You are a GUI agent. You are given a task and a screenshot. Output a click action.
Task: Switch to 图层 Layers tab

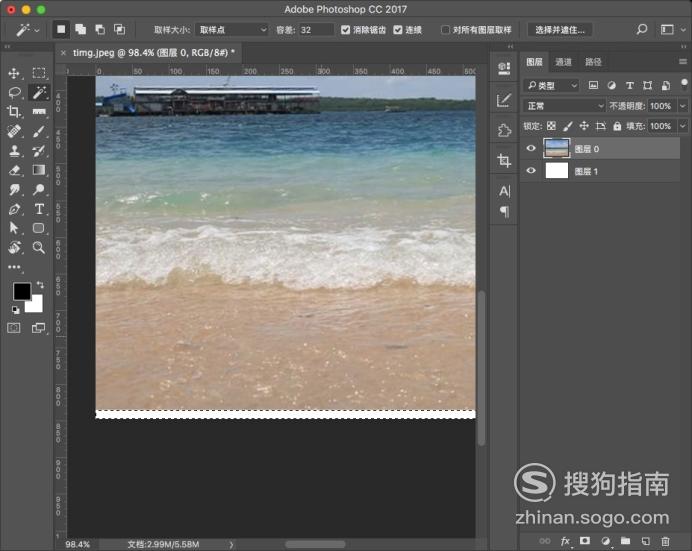pyautogui.click(x=534, y=62)
